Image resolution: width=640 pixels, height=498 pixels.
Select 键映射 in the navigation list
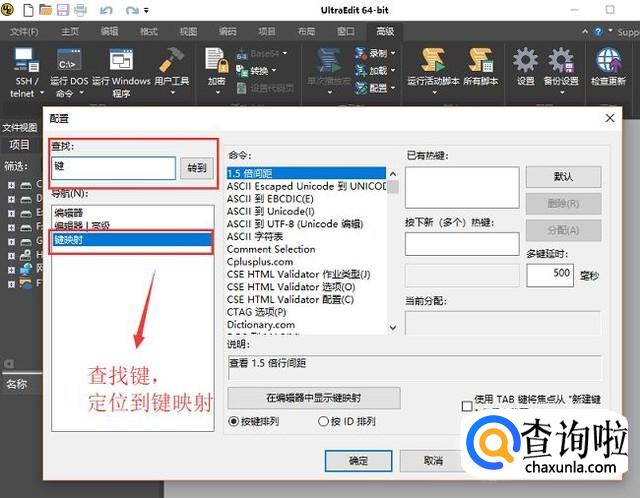pos(131,240)
